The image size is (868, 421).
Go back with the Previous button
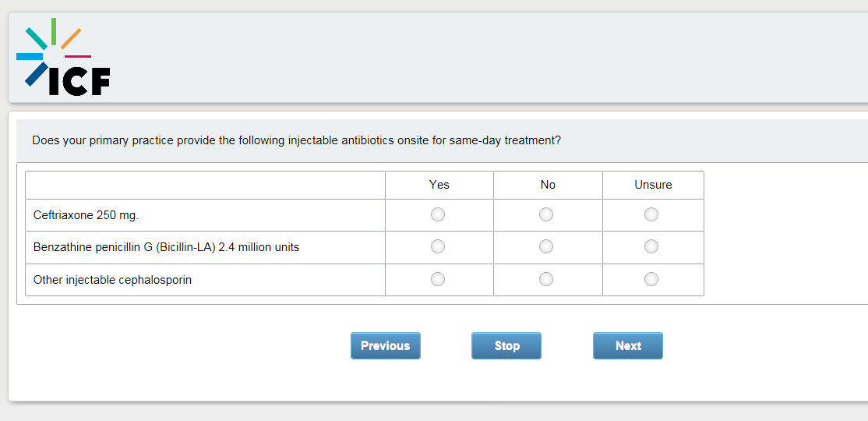(x=385, y=345)
